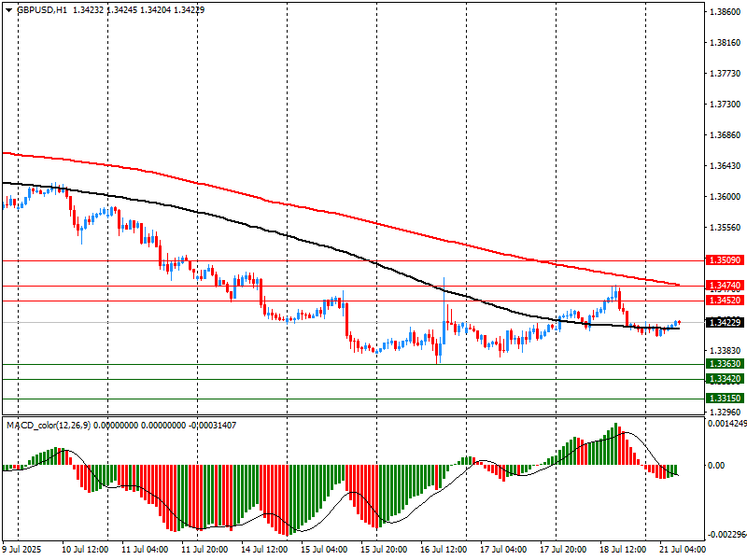This screenshot has width=747, height=560.
Task: Click the 1.36000 price scale value
Action: (x=726, y=197)
